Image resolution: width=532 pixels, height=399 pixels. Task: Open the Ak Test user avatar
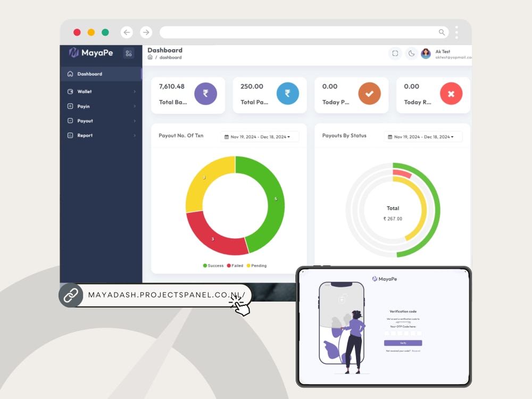(x=426, y=53)
